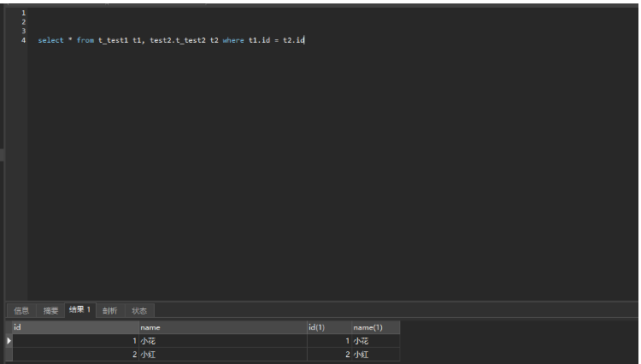Select the id(1) cell with value 1
Image resolution: width=641 pixels, height=364 pixels.
pyautogui.click(x=330, y=341)
